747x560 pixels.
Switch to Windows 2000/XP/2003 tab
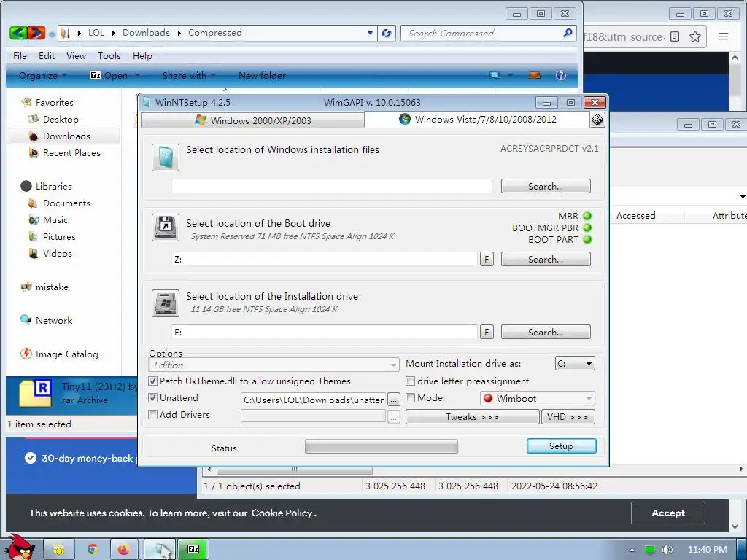[x=253, y=120]
